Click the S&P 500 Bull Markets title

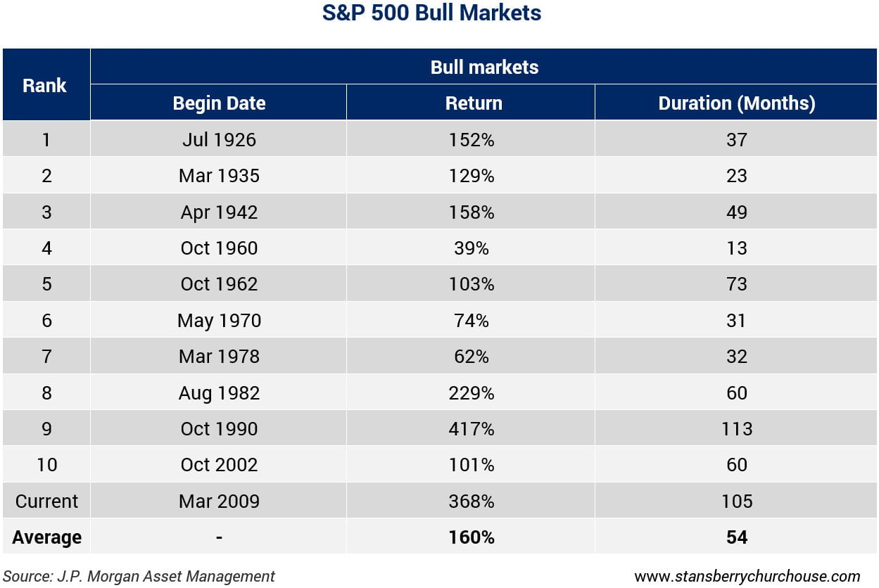(431, 13)
